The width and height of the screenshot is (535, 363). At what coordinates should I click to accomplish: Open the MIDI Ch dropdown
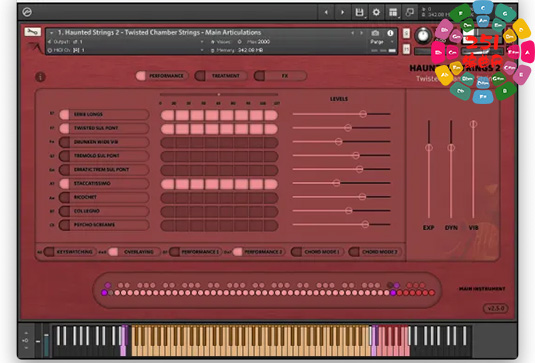202,50
